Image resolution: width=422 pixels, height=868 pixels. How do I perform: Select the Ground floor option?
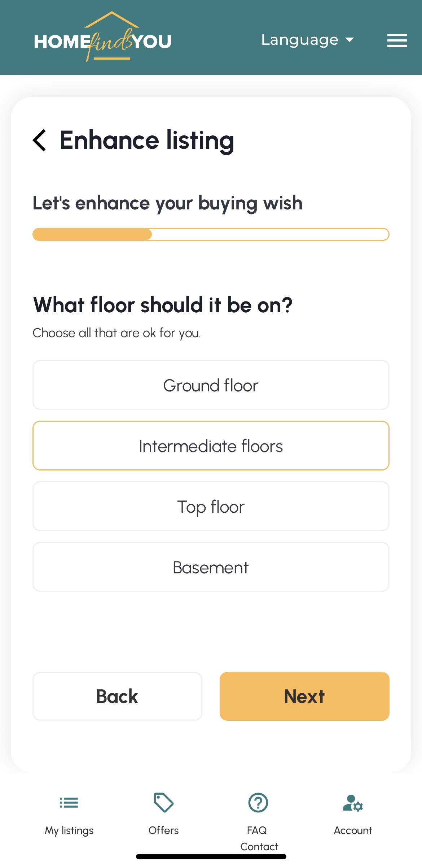(211, 385)
